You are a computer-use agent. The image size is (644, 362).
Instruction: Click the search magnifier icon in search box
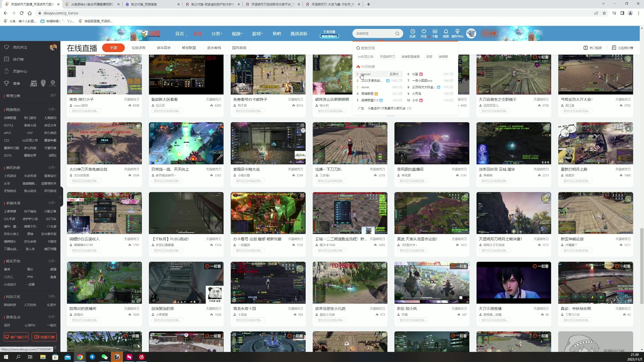397,34
